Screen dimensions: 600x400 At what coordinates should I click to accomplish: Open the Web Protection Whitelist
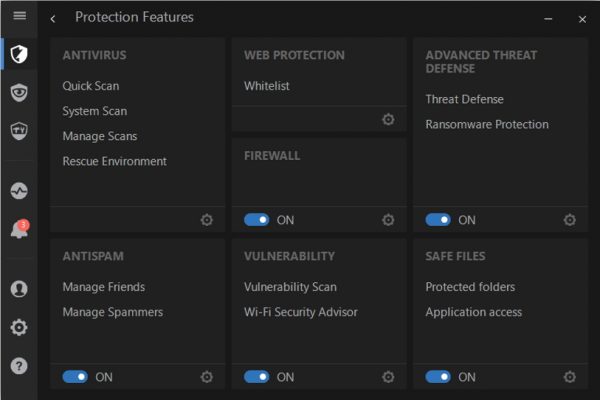point(267,86)
